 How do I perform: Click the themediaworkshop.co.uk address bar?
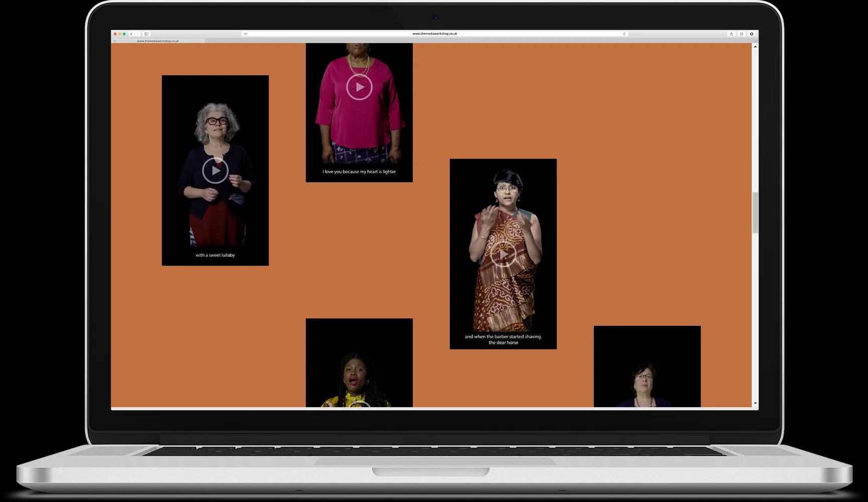pyautogui.click(x=434, y=34)
